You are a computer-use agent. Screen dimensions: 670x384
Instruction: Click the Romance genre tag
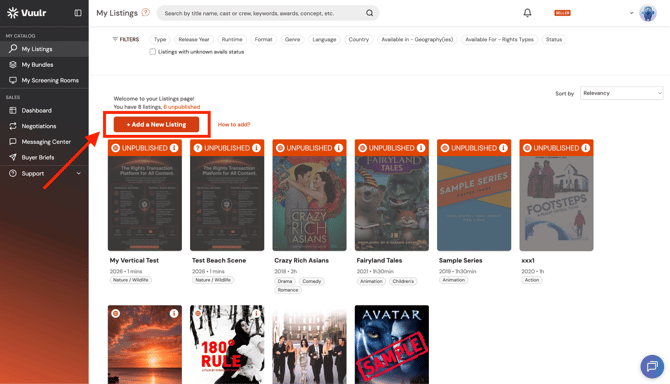288,290
